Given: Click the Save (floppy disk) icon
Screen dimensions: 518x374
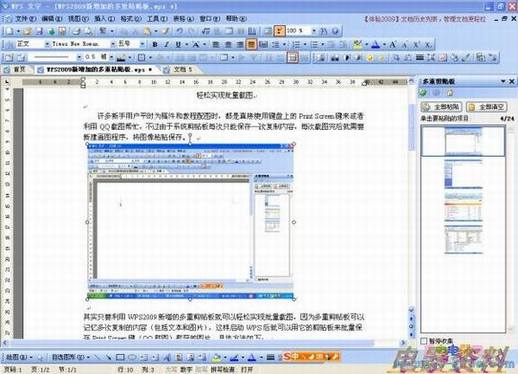Looking at the screenshot, I should tap(39, 31).
